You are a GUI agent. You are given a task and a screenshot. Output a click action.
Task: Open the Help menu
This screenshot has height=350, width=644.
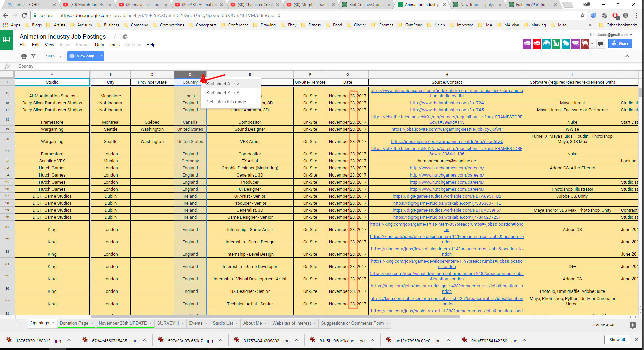pyautogui.click(x=151, y=45)
